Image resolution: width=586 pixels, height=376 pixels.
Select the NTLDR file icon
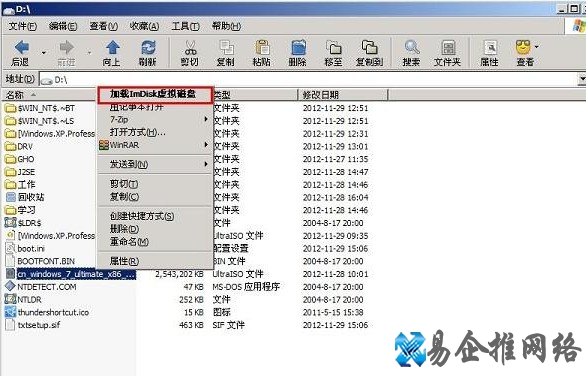10,299
